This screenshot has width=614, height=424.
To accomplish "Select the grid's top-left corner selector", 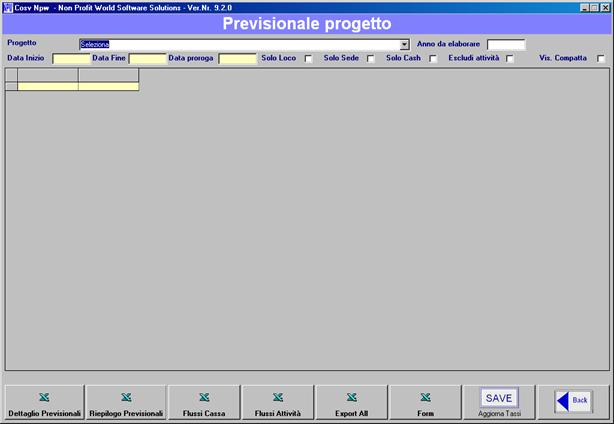I will (x=11, y=75).
